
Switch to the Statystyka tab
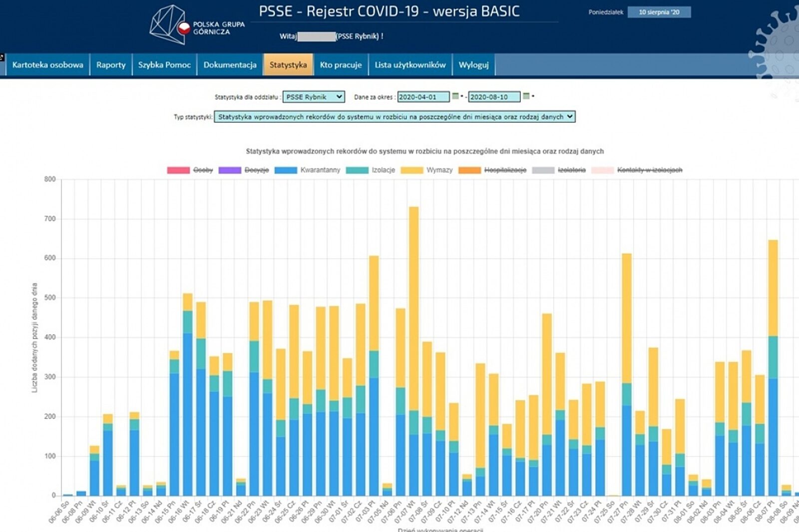click(x=288, y=65)
